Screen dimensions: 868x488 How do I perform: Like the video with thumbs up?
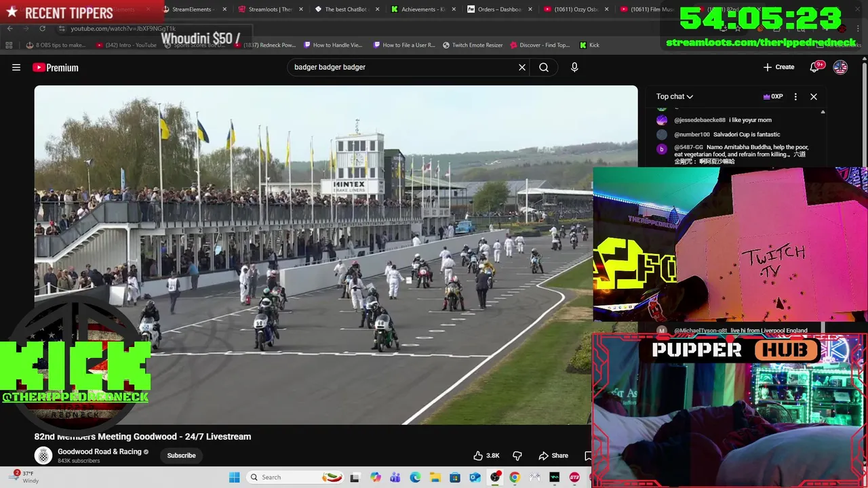click(486, 455)
